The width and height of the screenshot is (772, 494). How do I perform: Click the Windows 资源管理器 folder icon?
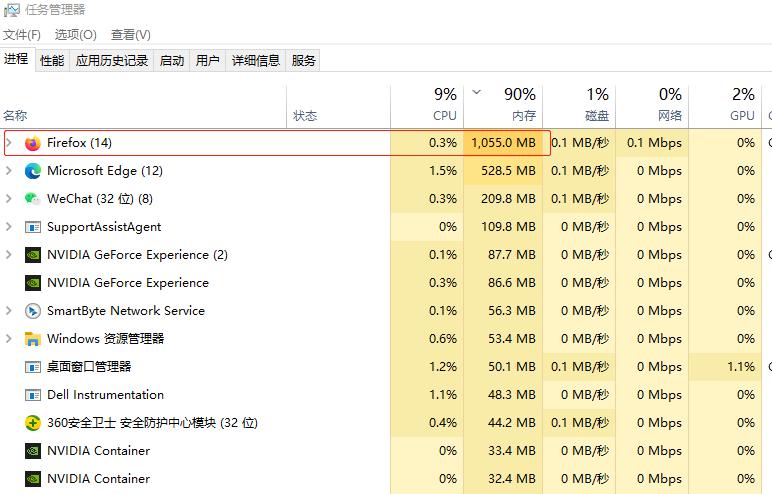pos(32,339)
